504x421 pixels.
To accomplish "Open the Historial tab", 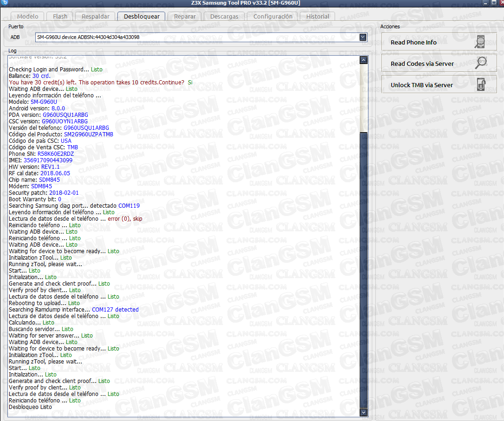I will pyautogui.click(x=317, y=16).
